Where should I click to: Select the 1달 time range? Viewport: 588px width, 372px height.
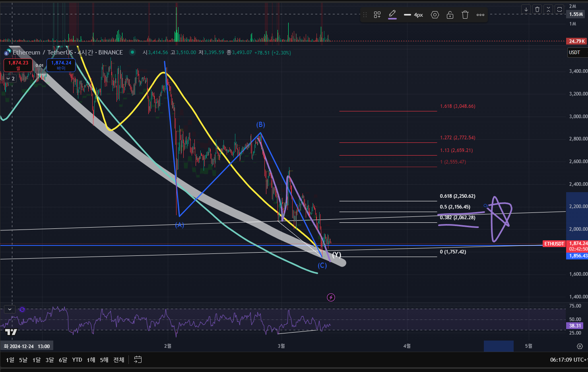36,360
